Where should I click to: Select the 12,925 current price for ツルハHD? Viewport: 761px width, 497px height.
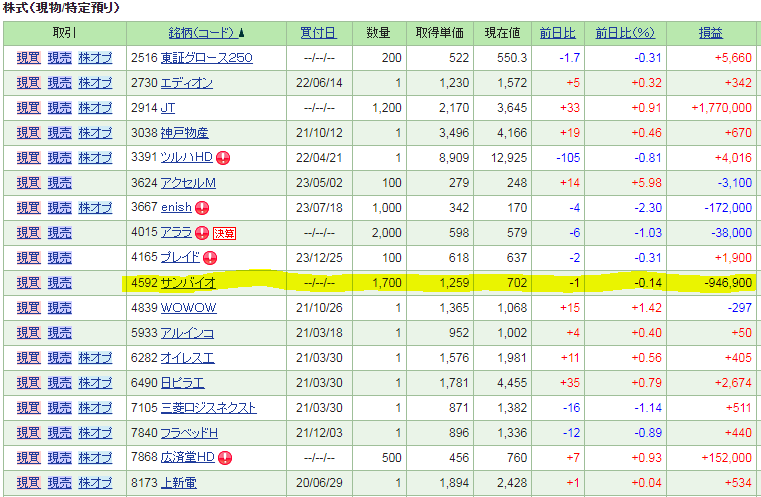(509, 158)
